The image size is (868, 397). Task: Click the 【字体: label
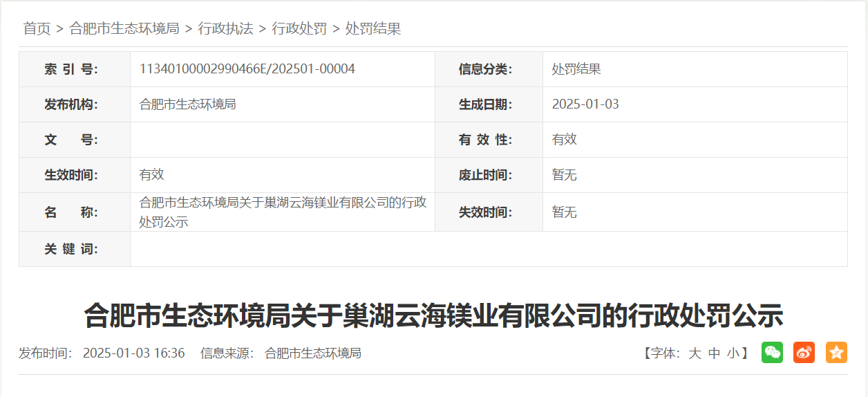pos(661,353)
